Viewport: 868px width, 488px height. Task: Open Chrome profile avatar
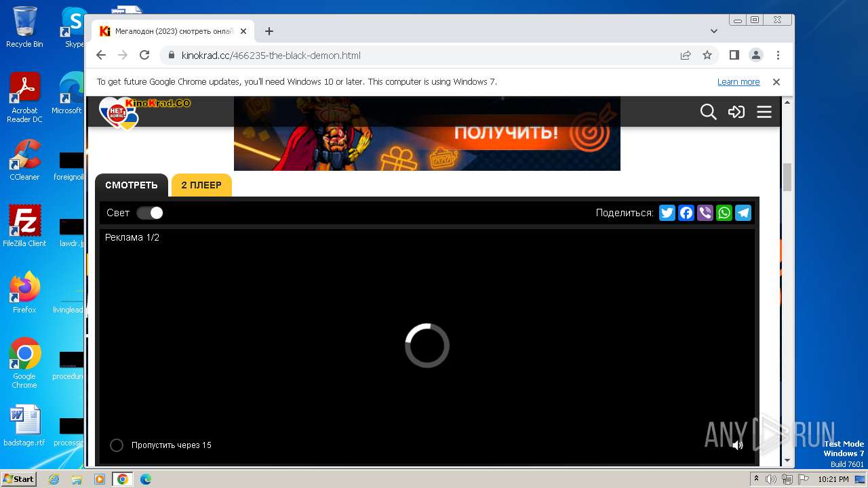coord(756,56)
